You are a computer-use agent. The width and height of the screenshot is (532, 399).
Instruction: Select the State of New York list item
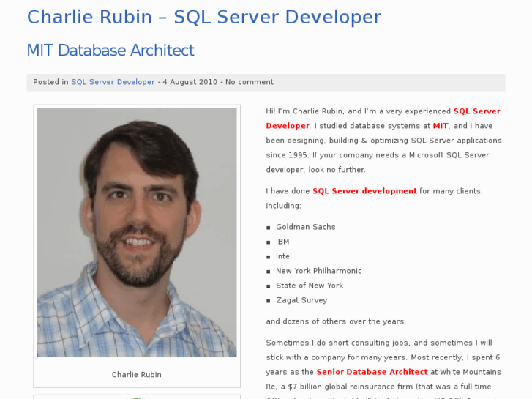coord(310,286)
